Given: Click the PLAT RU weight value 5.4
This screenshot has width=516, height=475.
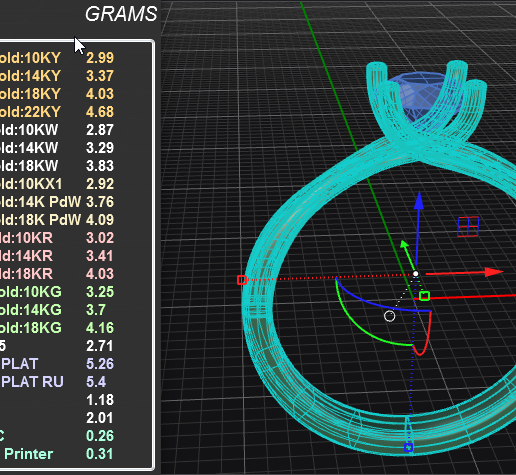Looking at the screenshot, I should [x=96, y=382].
